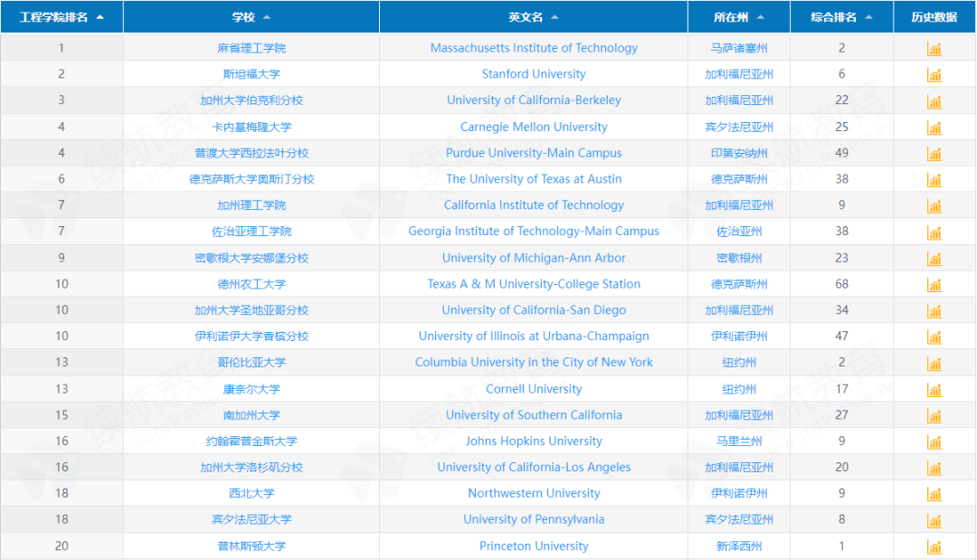This screenshot has width=977, height=560.
Task: Open history chart for Purdue University-Main Campus
Action: click(934, 154)
